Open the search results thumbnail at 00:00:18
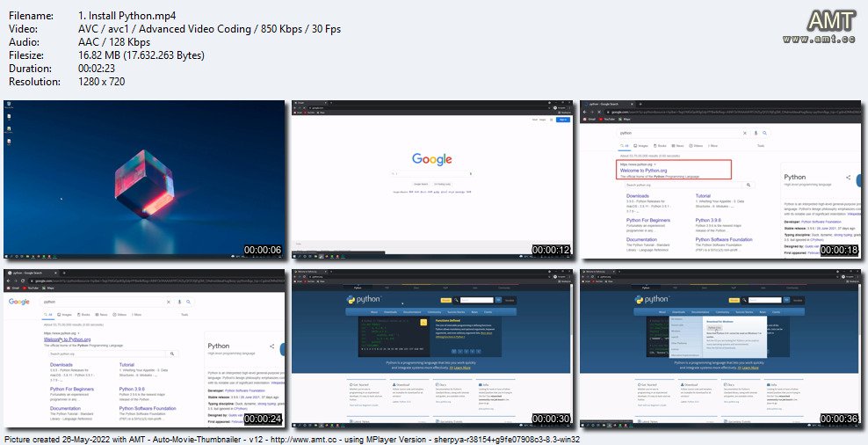Viewport: 868px width, 445px height. 720,179
